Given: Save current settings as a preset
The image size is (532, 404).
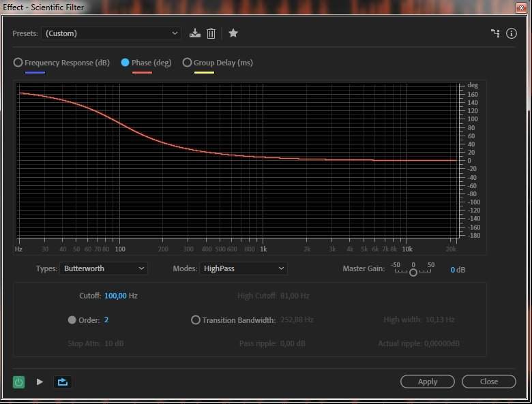Looking at the screenshot, I should click(195, 33).
